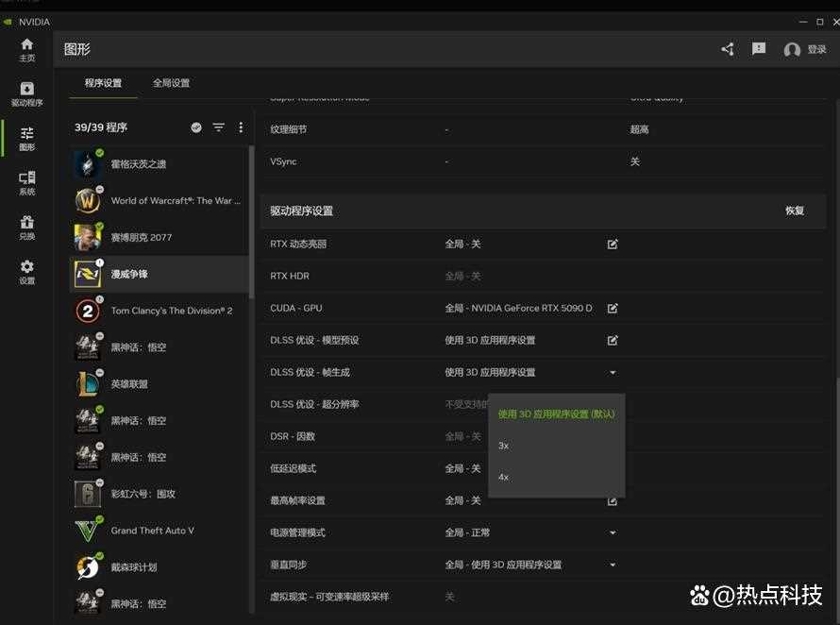Collapse the DLSS 优设 - 帧生成 dropdown arrow
Screen dimensions: 840x625
[x=613, y=373]
